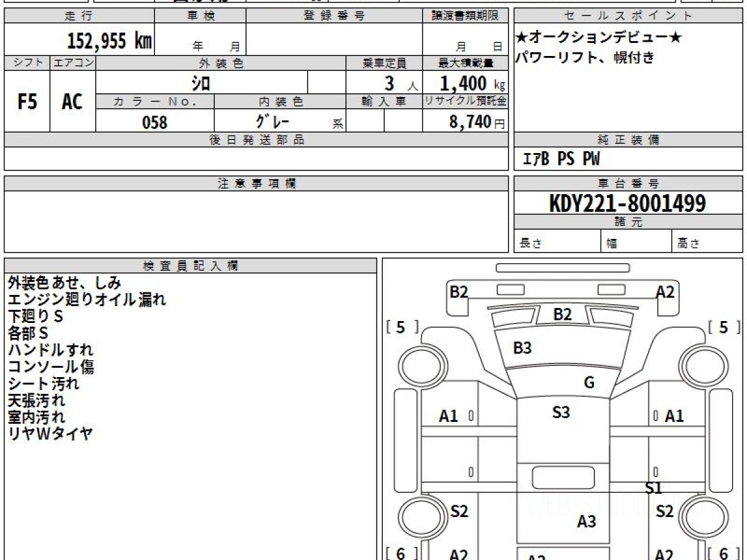Click the 最大積載量 header cell

(x=465, y=63)
